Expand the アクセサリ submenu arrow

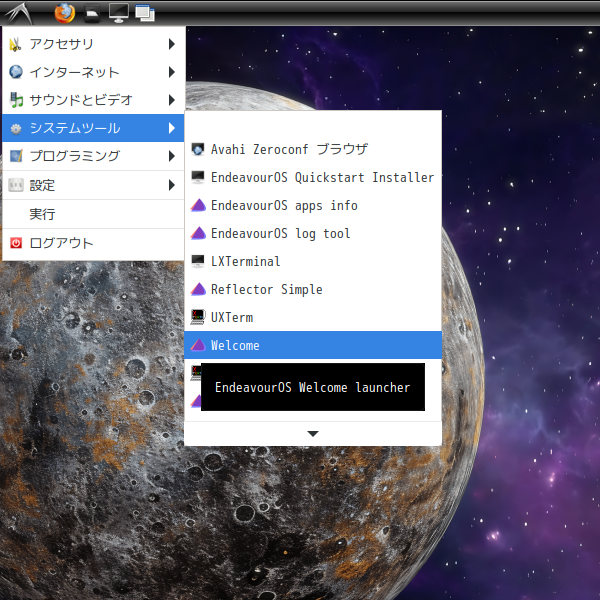click(172, 44)
